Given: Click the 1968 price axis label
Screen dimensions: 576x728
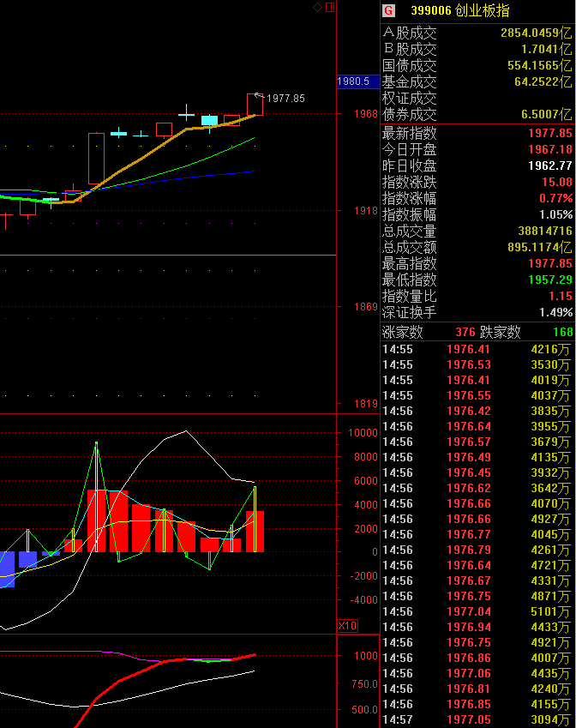Looking at the screenshot, I should [366, 114].
